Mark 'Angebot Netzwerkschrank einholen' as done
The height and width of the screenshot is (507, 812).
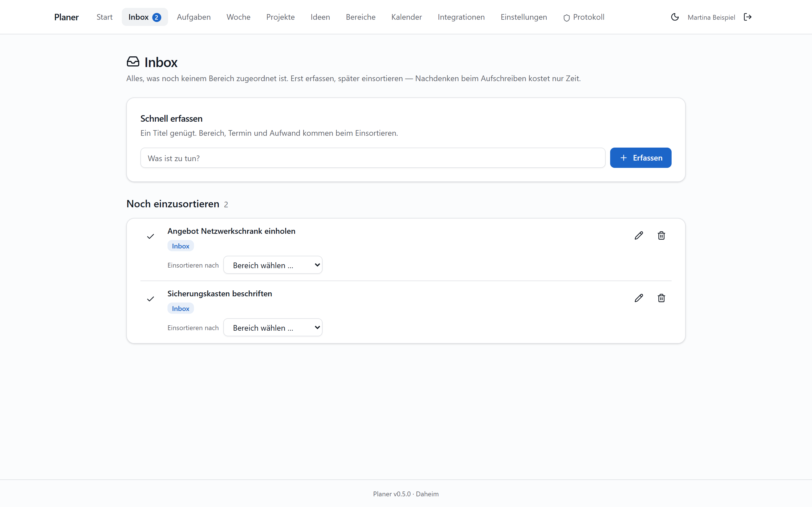(150, 236)
